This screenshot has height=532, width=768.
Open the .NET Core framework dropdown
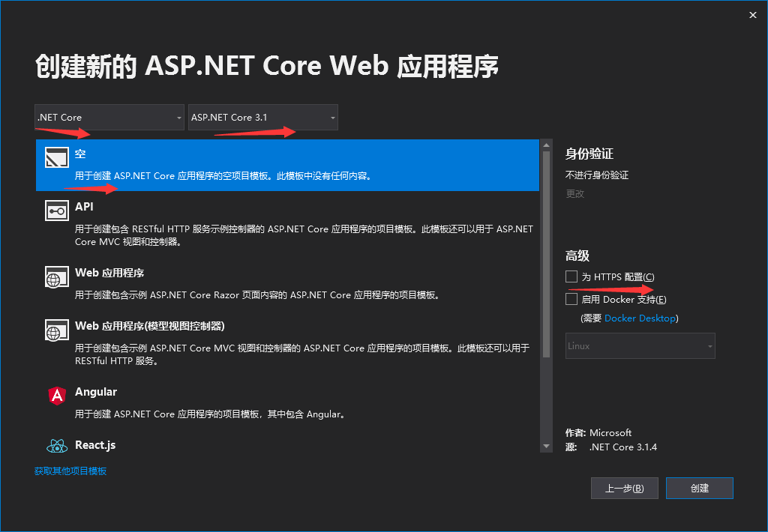[109, 118]
